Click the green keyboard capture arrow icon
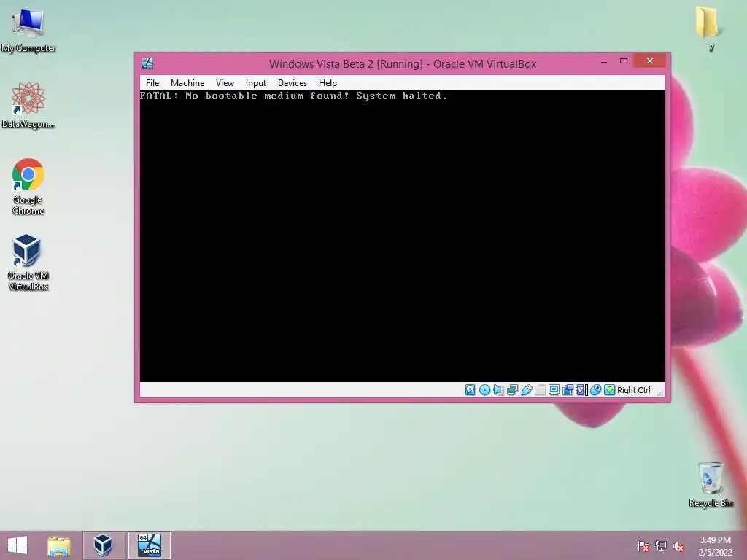Screen dimensions: 747x560 pyautogui.click(x=609, y=390)
